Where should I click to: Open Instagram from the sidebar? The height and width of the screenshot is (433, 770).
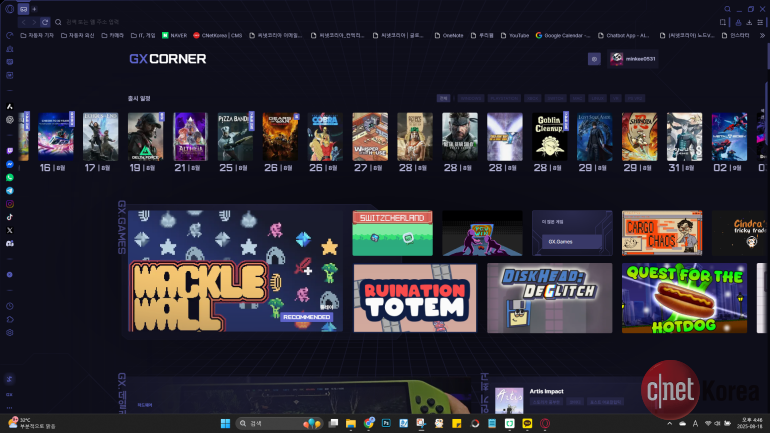(9, 203)
